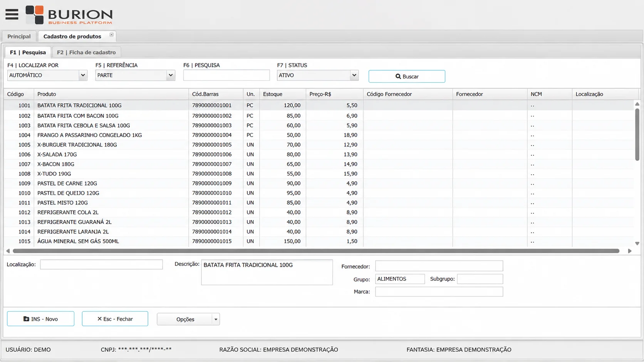Click the Descrição text area
This screenshot has width=644, height=362.
point(267,272)
